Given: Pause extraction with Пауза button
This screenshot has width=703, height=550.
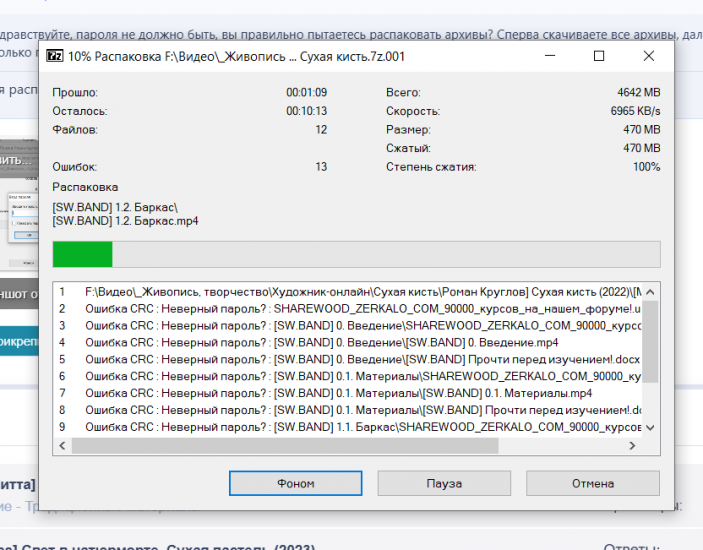Looking at the screenshot, I should click(x=444, y=483).
